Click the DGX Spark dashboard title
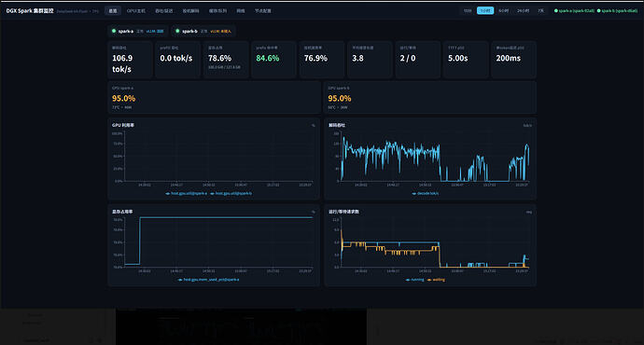 click(x=30, y=10)
